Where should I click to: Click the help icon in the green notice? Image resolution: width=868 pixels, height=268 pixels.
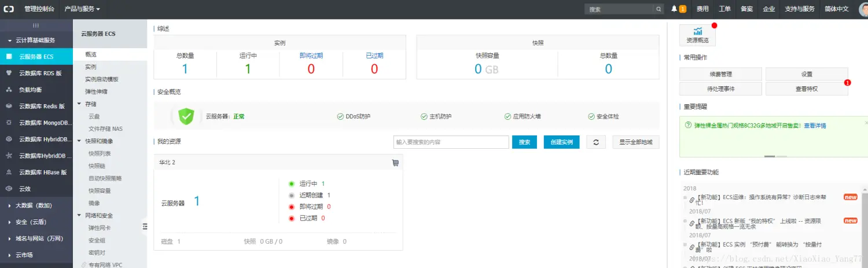pyautogui.click(x=688, y=125)
